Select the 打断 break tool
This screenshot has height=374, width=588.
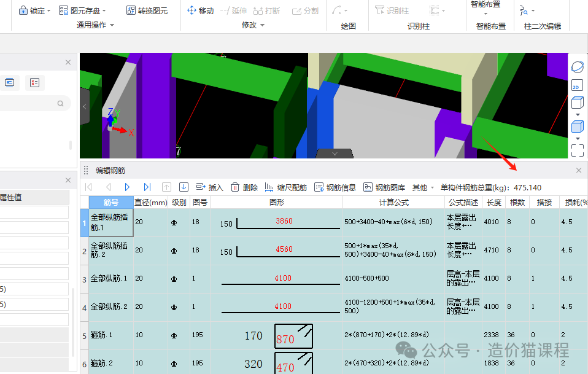(266, 10)
